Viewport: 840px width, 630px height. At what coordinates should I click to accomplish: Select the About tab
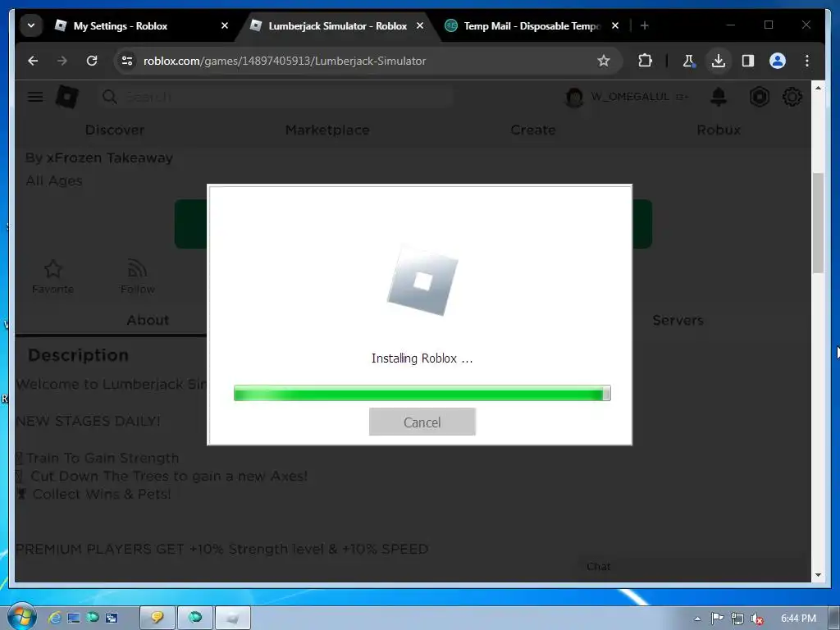click(148, 321)
